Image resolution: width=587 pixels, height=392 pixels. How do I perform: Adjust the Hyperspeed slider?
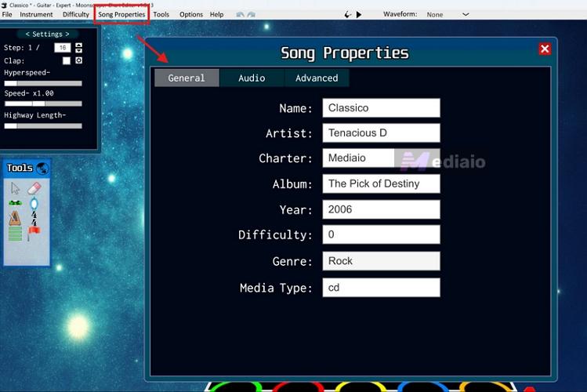(x=43, y=83)
